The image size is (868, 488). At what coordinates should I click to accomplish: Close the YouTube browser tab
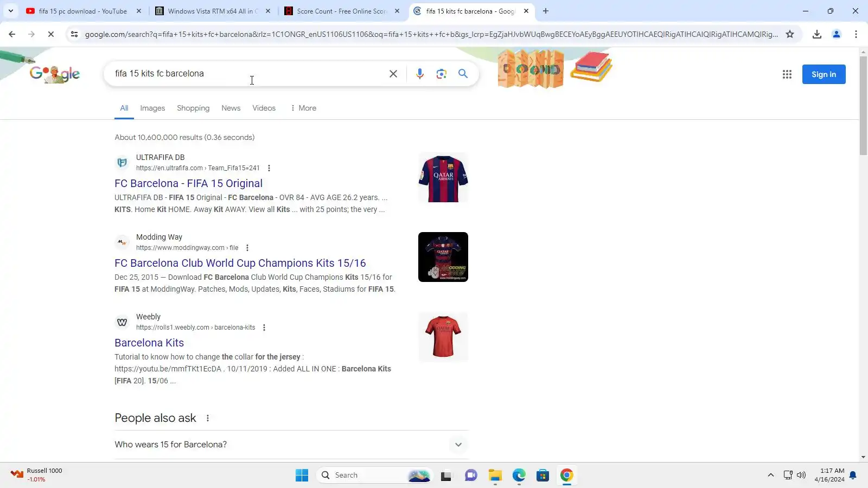coord(139,11)
